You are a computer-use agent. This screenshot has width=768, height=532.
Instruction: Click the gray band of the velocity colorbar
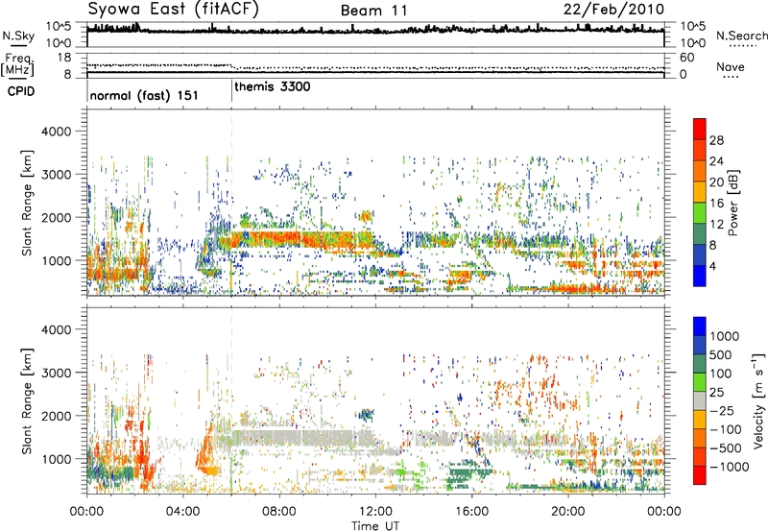point(700,401)
